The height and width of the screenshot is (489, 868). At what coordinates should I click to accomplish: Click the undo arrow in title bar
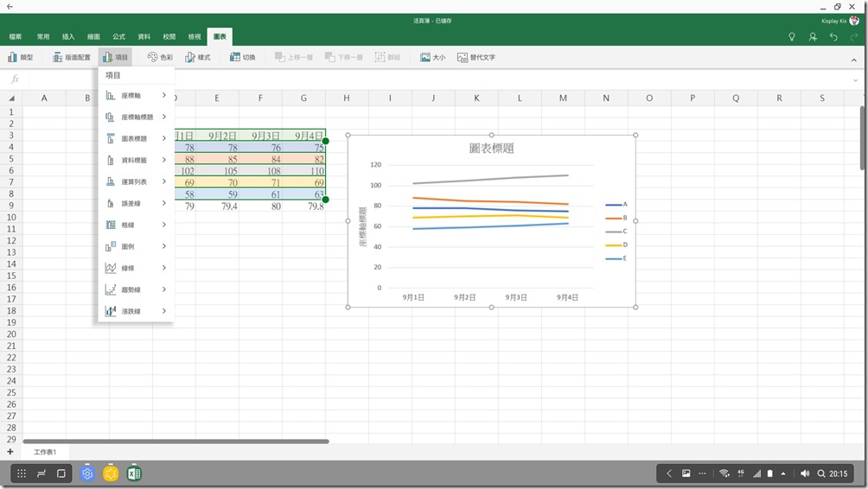click(833, 37)
